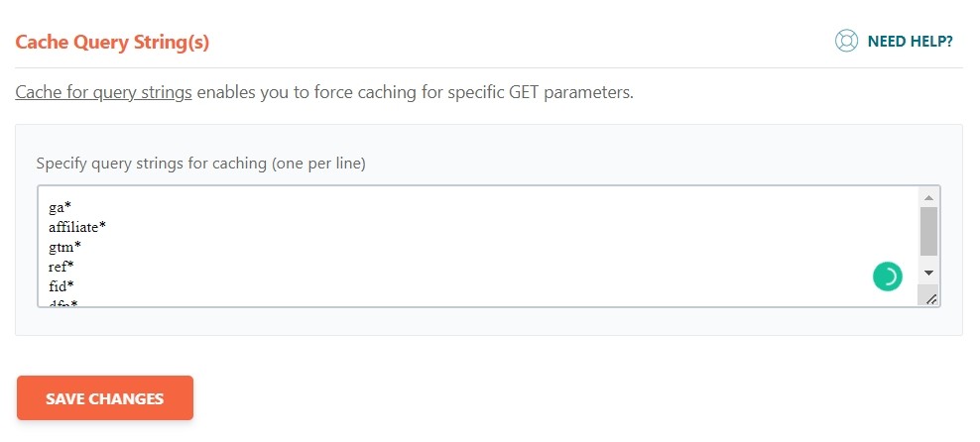This screenshot has width=980, height=442.
Task: Click the textarea scroll up arrow
Action: [928, 196]
